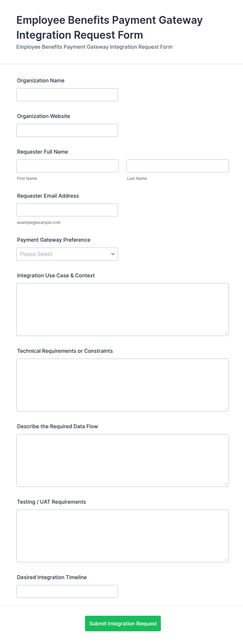Image resolution: width=243 pixels, height=644 pixels.
Task: Select the Last Name field
Action: (177, 166)
